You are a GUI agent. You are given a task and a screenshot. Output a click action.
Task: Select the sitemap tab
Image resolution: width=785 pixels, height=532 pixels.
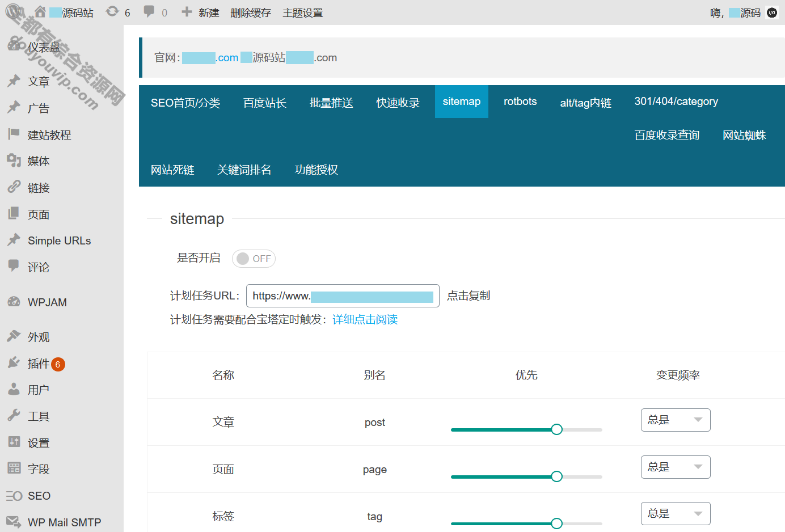[462, 102]
